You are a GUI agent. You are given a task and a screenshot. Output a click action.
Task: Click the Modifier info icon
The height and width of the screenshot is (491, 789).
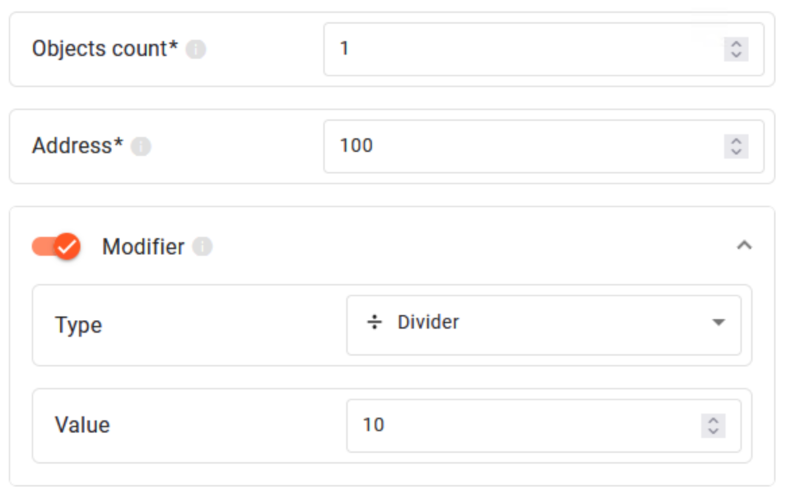202,247
